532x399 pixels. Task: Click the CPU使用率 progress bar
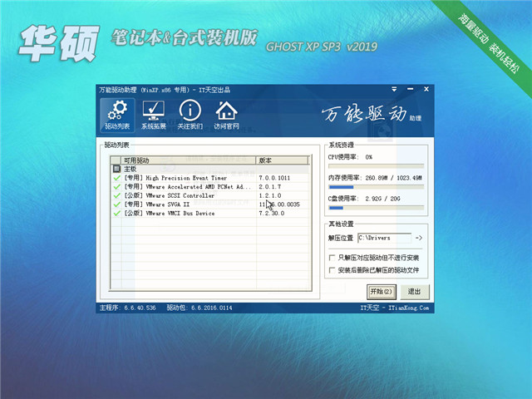376,166
